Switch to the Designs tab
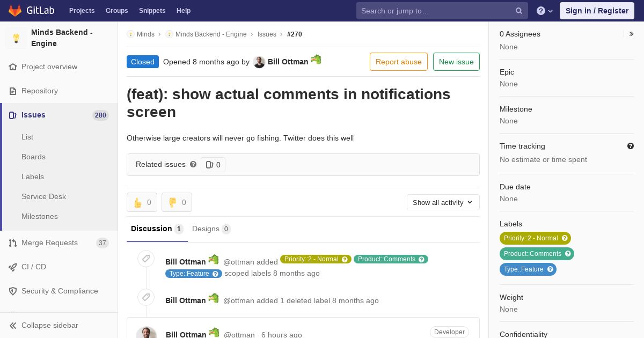 coord(211,229)
